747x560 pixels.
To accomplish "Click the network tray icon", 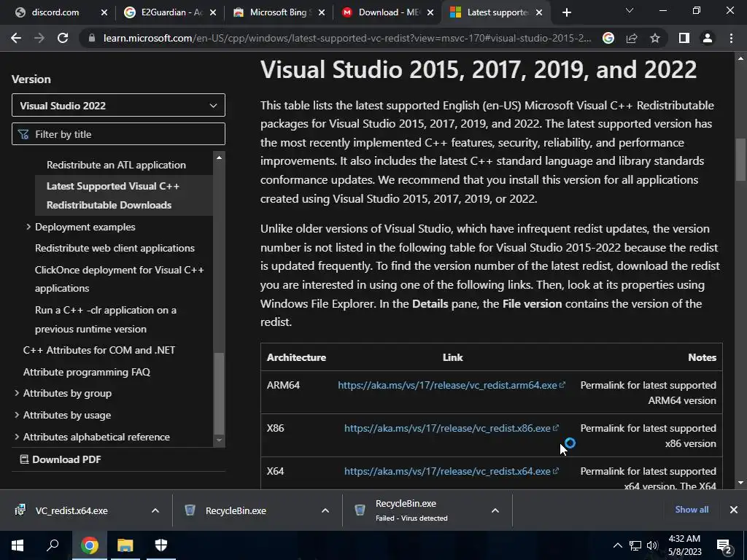I will tap(635, 545).
